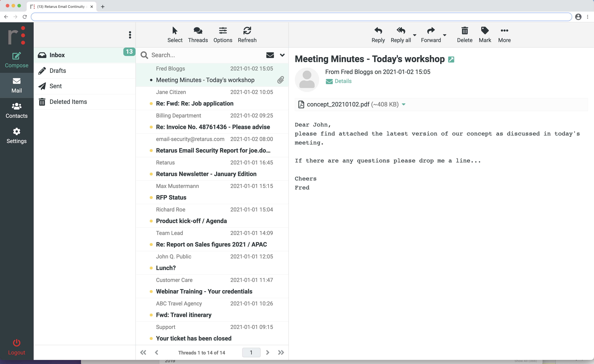Refresh the message list

click(x=247, y=35)
